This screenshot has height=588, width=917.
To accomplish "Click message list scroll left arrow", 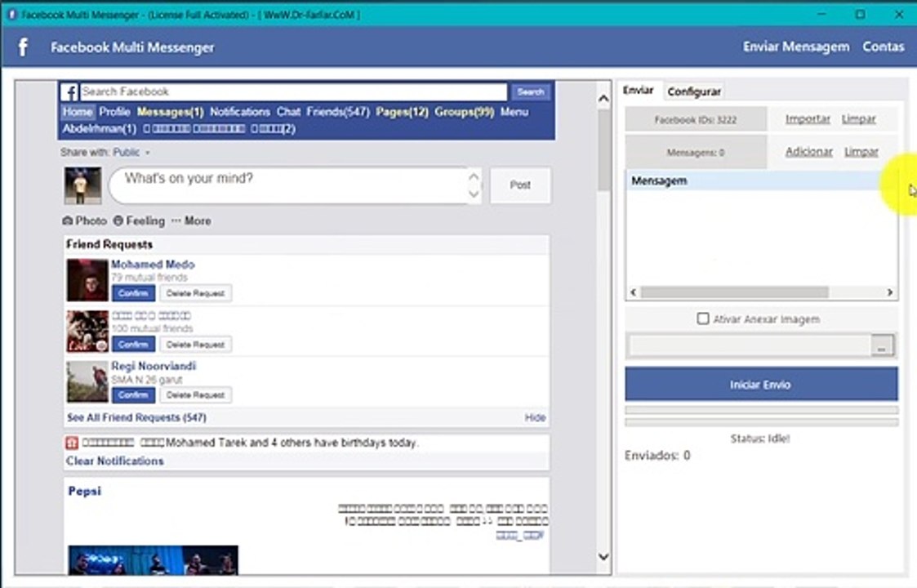I will pyautogui.click(x=634, y=292).
